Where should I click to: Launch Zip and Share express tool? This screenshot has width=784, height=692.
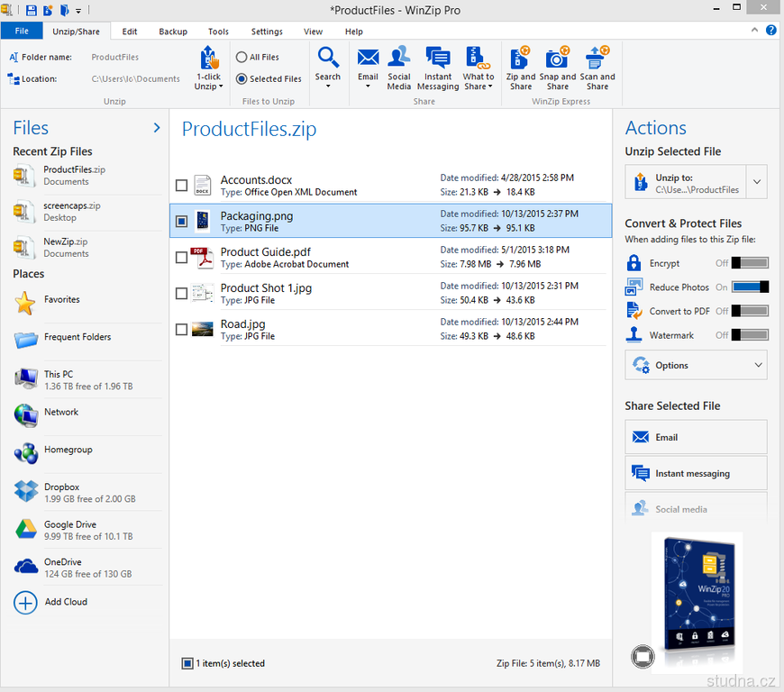[x=520, y=58]
